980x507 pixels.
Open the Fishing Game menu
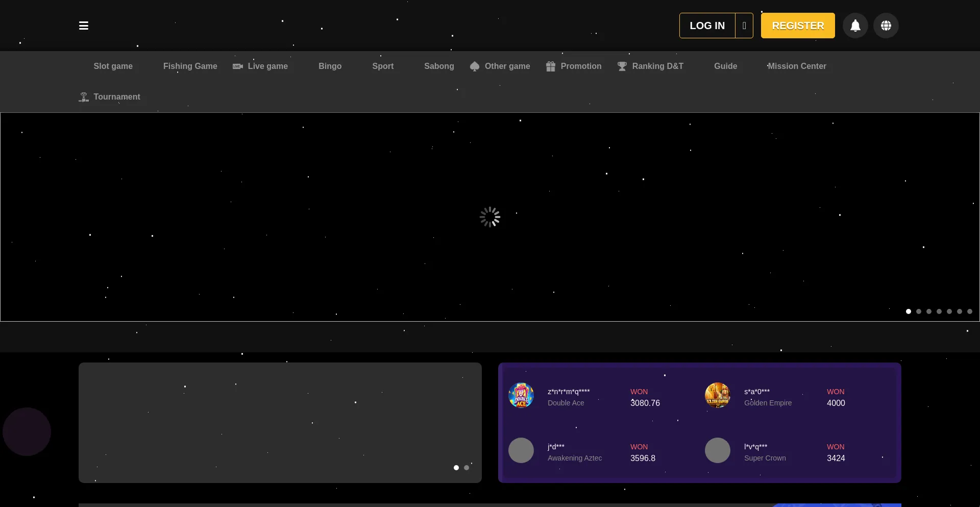click(x=190, y=66)
